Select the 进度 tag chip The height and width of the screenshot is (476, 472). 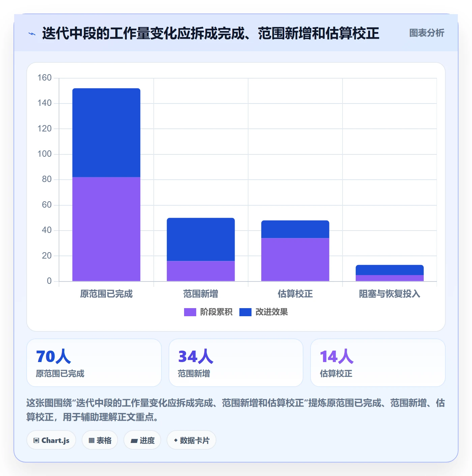pyautogui.click(x=142, y=440)
